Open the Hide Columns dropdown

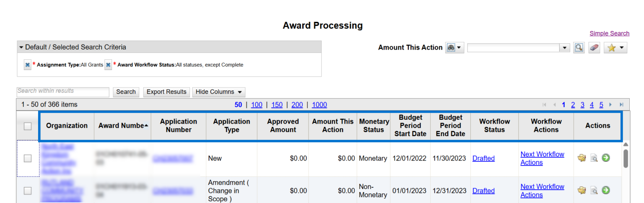pos(218,92)
